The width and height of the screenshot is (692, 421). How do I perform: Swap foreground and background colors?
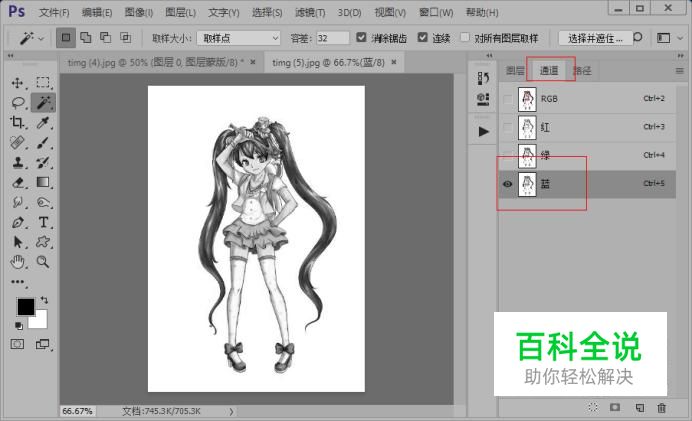pos(44,300)
